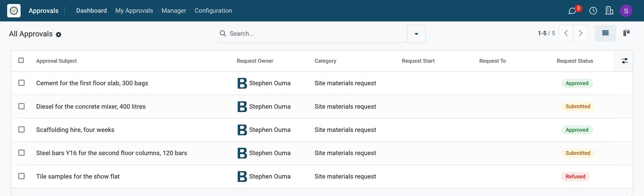Sort by Request Owner column header
The height and width of the screenshot is (196, 644).
coord(255,61)
